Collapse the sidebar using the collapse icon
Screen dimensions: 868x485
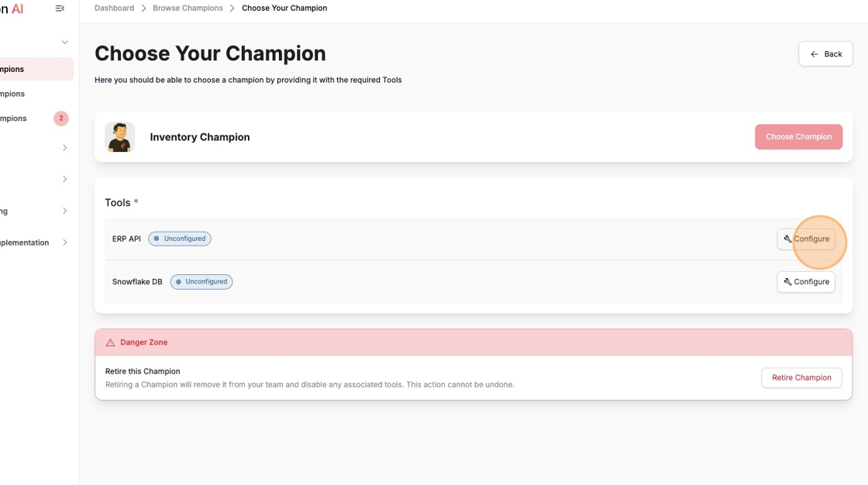(59, 8)
